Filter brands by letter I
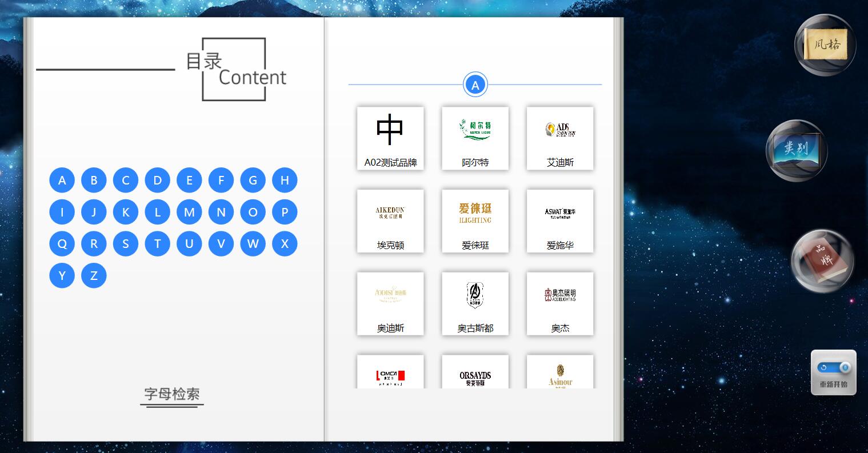 click(62, 213)
